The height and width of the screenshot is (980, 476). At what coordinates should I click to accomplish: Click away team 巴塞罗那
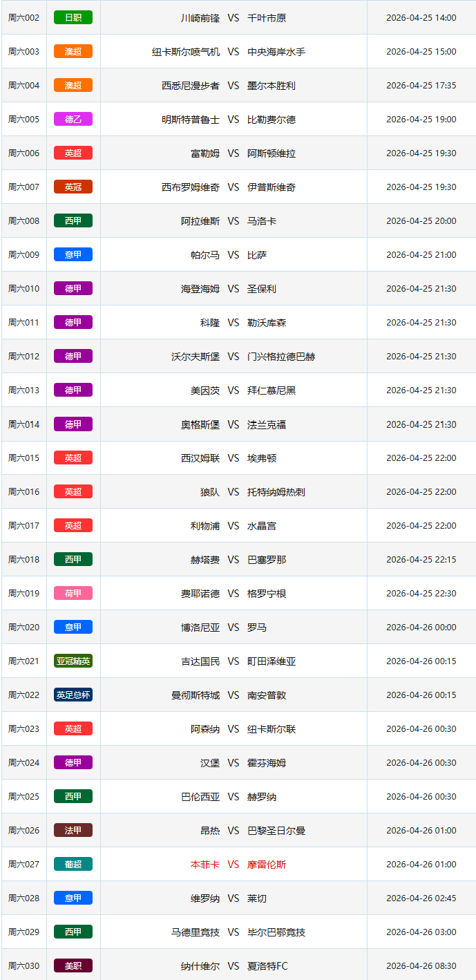[267, 560]
